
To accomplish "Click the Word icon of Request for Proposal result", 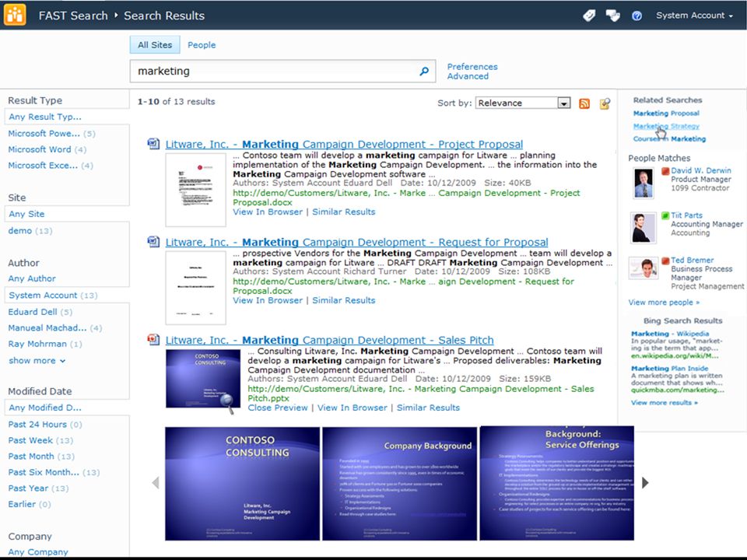I will (153, 241).
